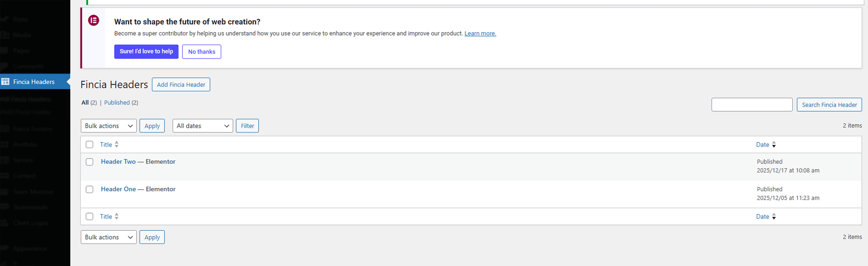Click sort arrows beside top Title column
868x266 pixels.
(117, 144)
